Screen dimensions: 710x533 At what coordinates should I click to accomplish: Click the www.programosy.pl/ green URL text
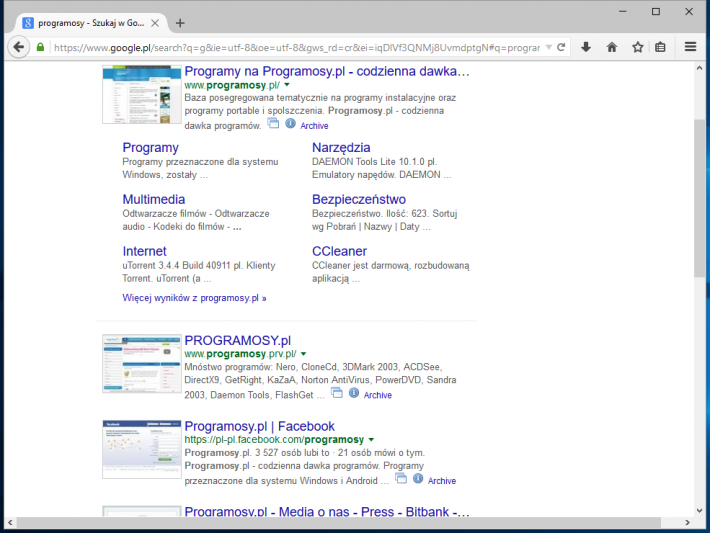[x=232, y=85]
